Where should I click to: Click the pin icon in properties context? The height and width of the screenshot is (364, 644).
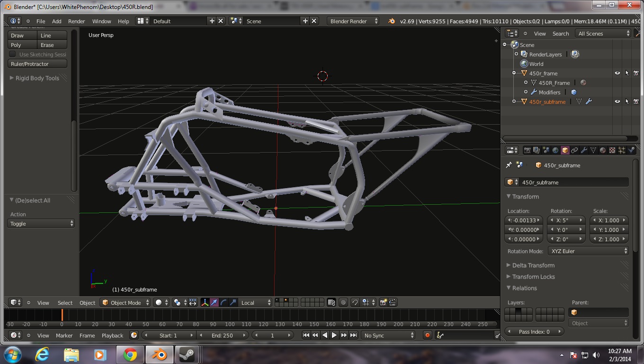point(509,165)
